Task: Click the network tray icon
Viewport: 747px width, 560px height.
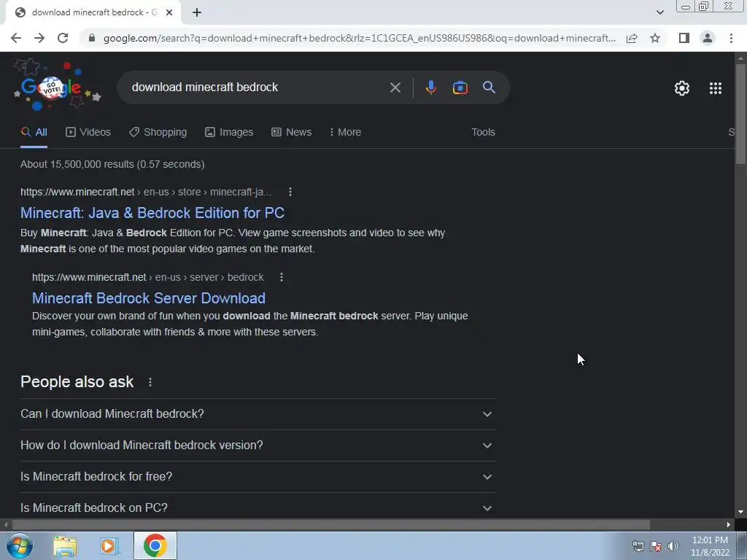Action: click(x=638, y=546)
